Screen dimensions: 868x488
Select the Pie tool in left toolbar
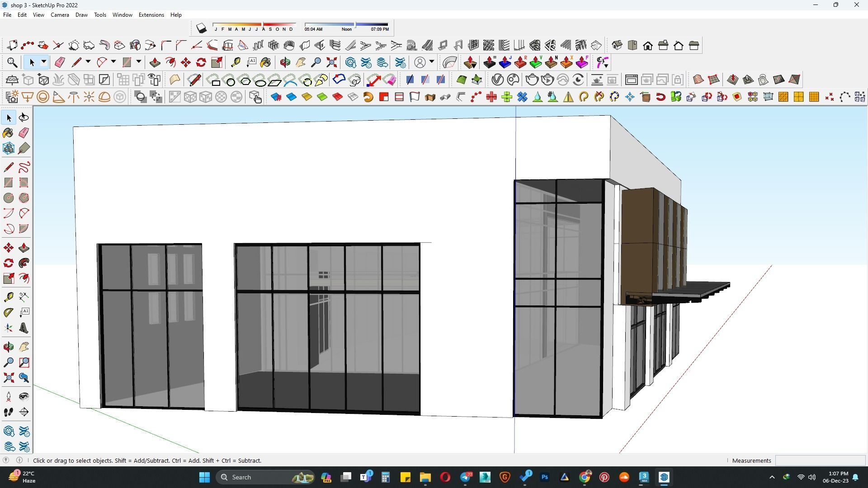[x=24, y=229]
